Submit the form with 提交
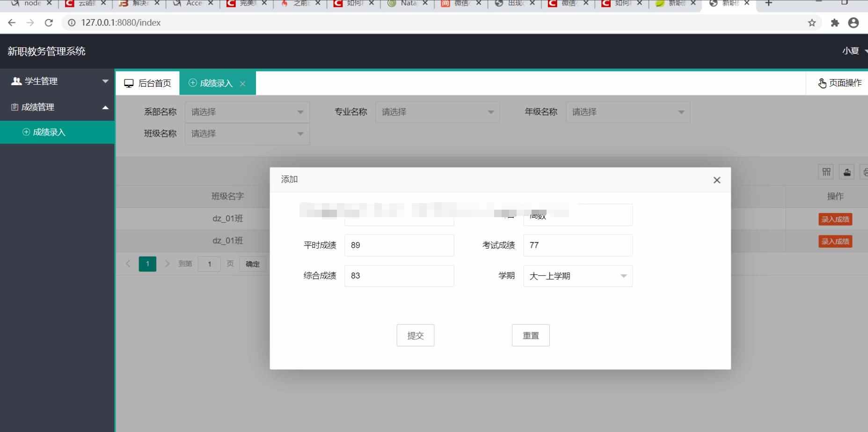868x432 pixels. click(x=416, y=336)
